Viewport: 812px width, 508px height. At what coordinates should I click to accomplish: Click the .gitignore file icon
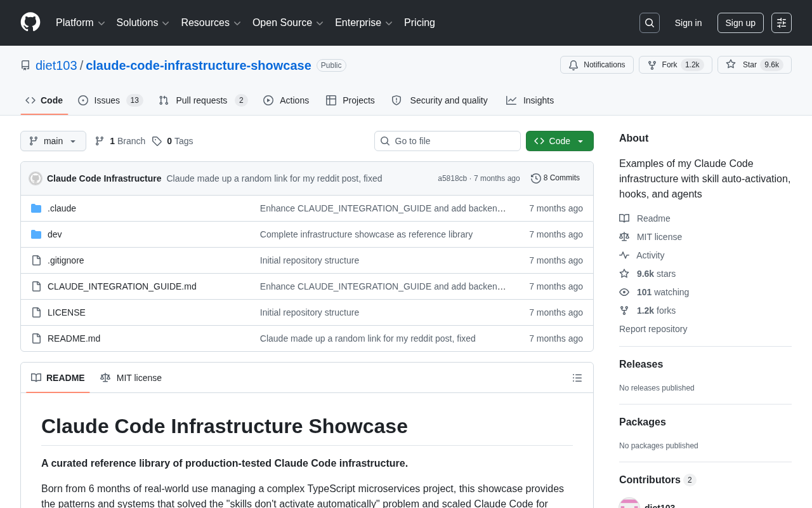[36, 260]
